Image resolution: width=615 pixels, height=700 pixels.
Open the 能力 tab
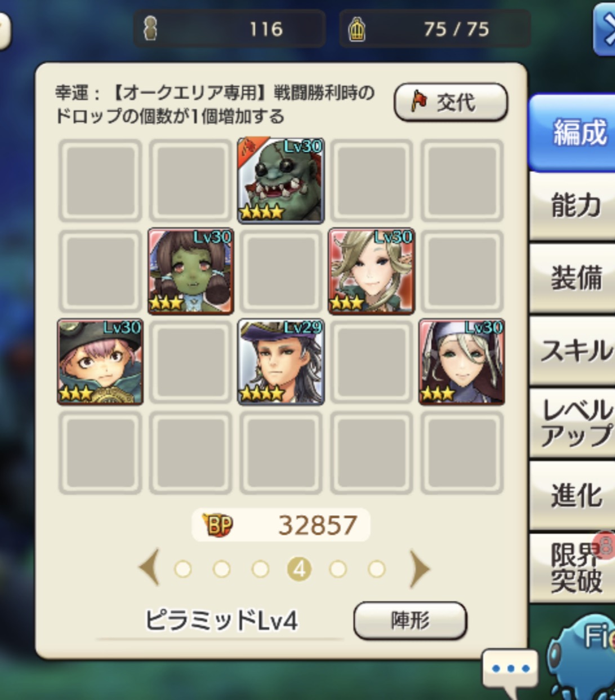click(x=573, y=205)
